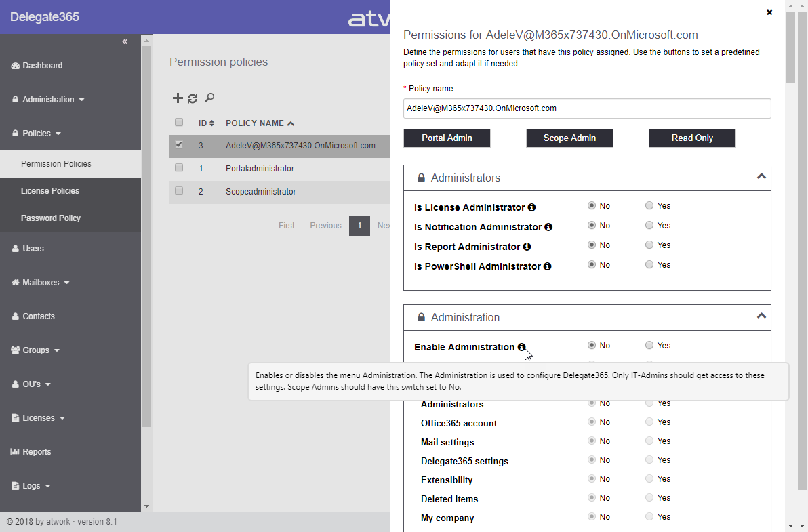Set Is Notification Administrator to Yes
This screenshot has width=808, height=532.
pyautogui.click(x=649, y=225)
